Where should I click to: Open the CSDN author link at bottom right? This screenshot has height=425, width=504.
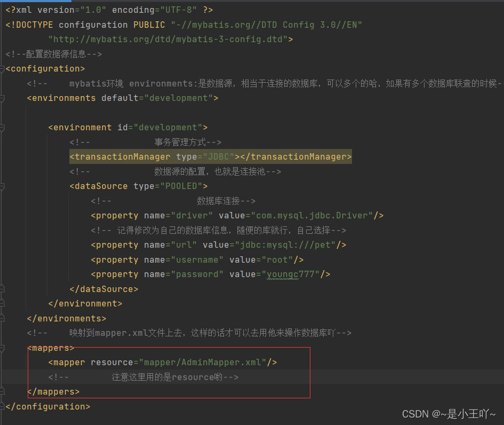[x=450, y=414]
